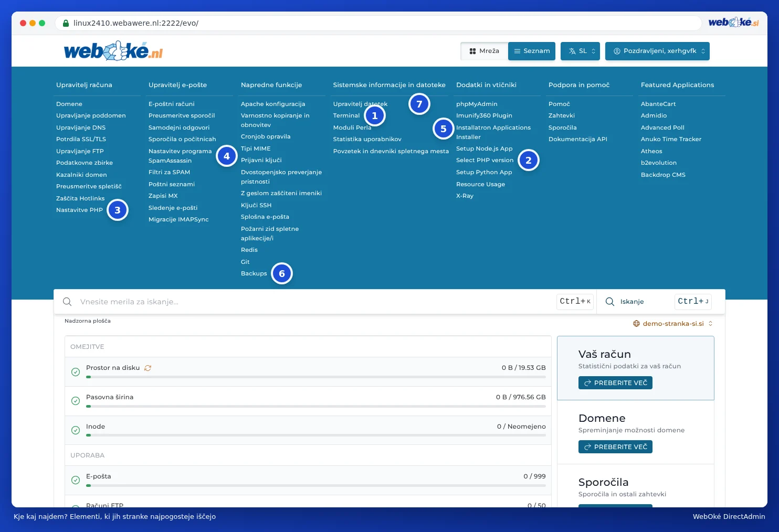Image resolution: width=779 pixels, height=532 pixels.
Task: Open Upravitelj datotek
Action: tap(360, 104)
